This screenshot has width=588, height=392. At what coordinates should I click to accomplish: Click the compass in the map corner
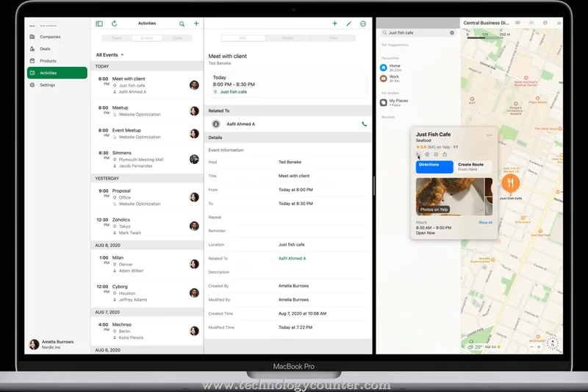tap(553, 343)
